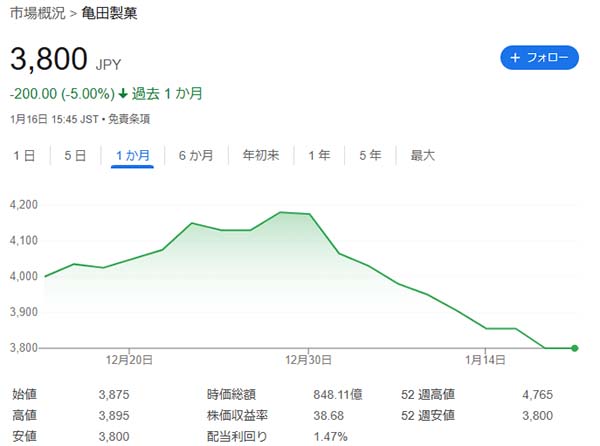The height and width of the screenshot is (446, 600).
Task: Switch to the 1年 range tab
Action: click(319, 155)
